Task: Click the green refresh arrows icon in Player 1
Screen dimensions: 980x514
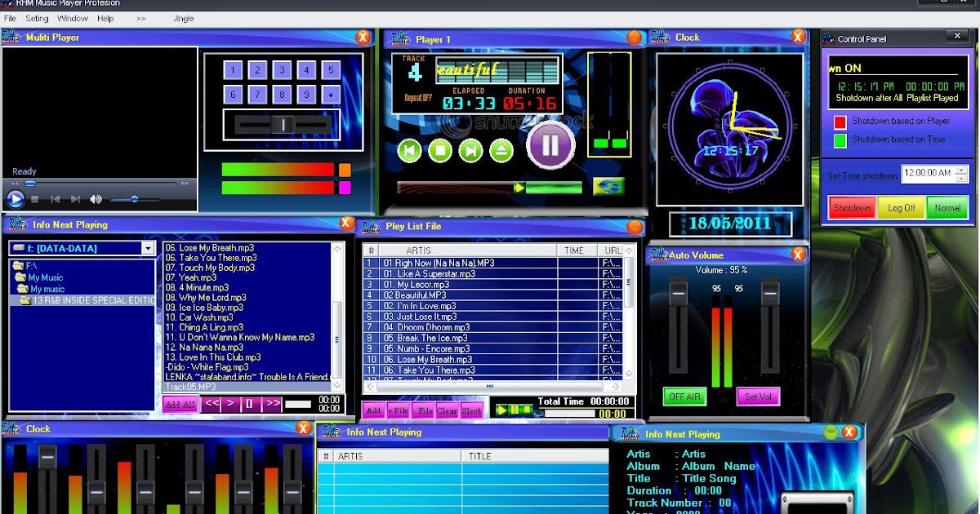Action: 608,187
